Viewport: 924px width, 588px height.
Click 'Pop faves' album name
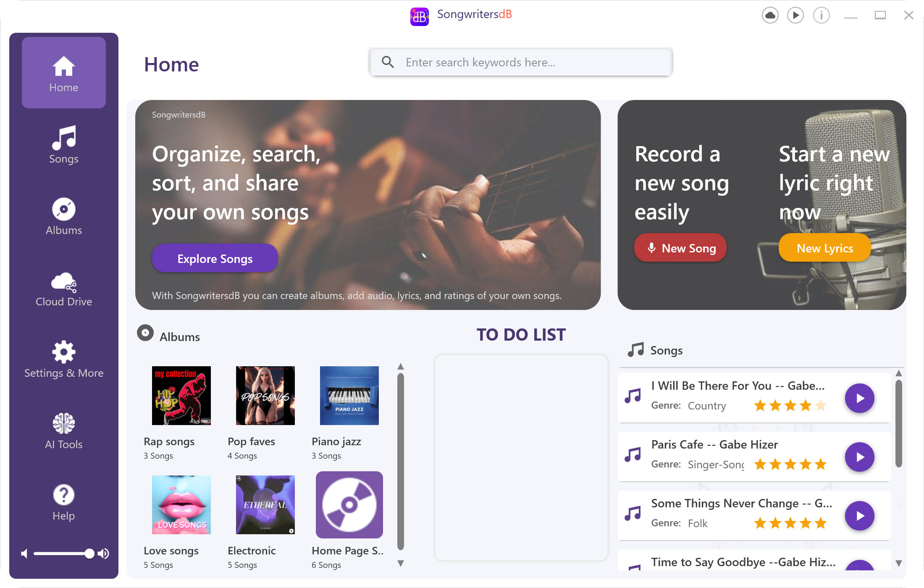pos(252,441)
